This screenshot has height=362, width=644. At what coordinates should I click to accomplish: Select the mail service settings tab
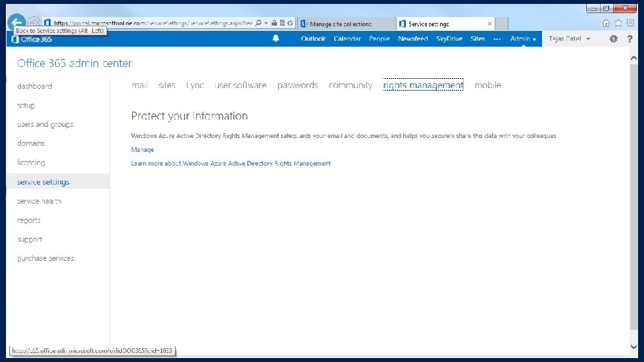pos(139,85)
